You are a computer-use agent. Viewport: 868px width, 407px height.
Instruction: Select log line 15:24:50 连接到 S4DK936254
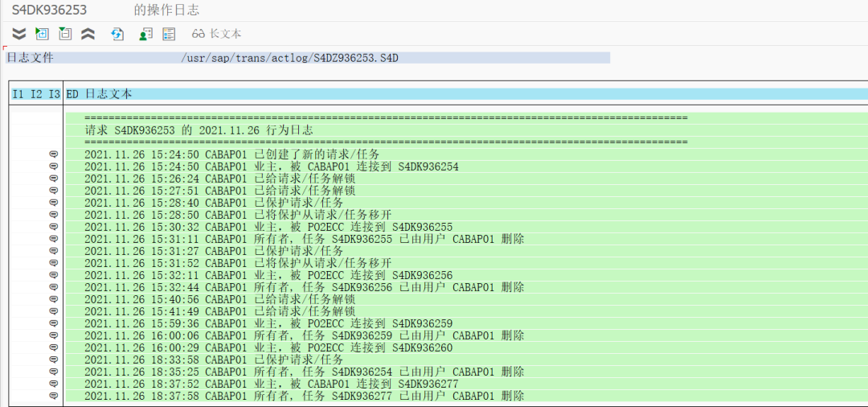(x=272, y=166)
